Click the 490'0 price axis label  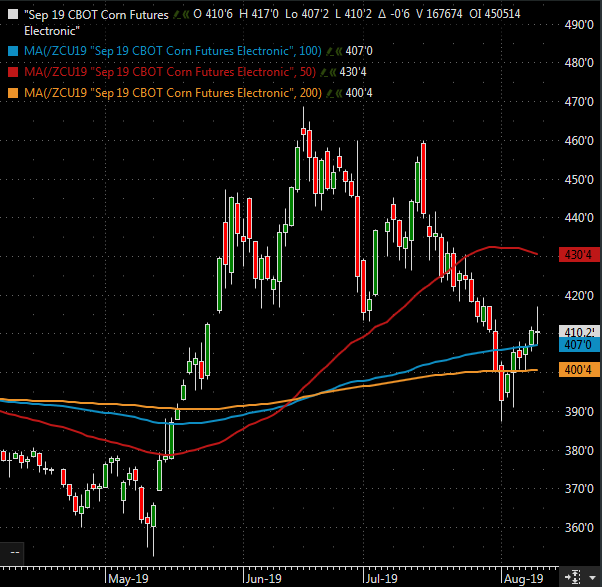[x=579, y=25]
